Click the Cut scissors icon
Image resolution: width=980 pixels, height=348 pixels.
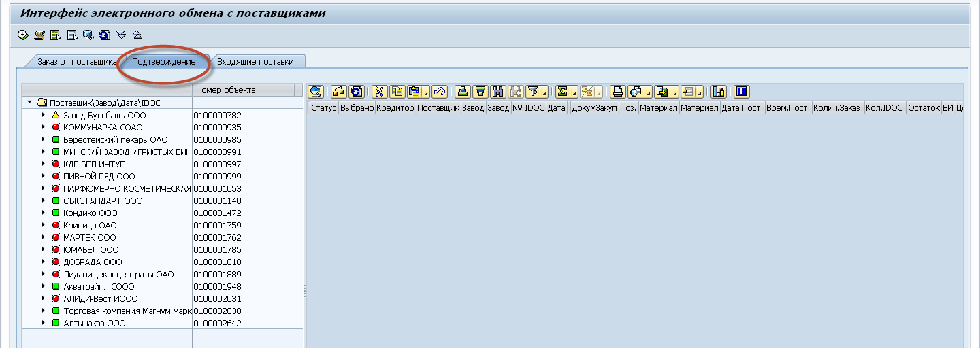(x=379, y=91)
